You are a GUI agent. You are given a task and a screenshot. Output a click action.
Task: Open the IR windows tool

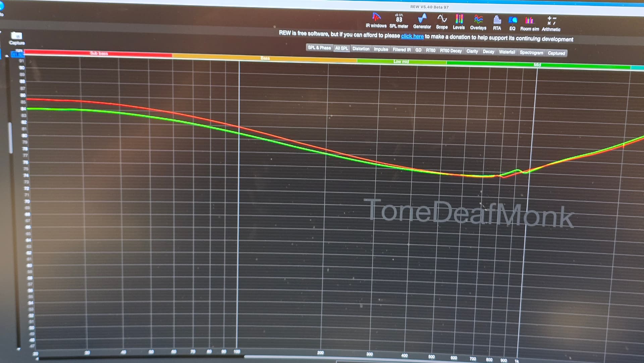coord(376,20)
